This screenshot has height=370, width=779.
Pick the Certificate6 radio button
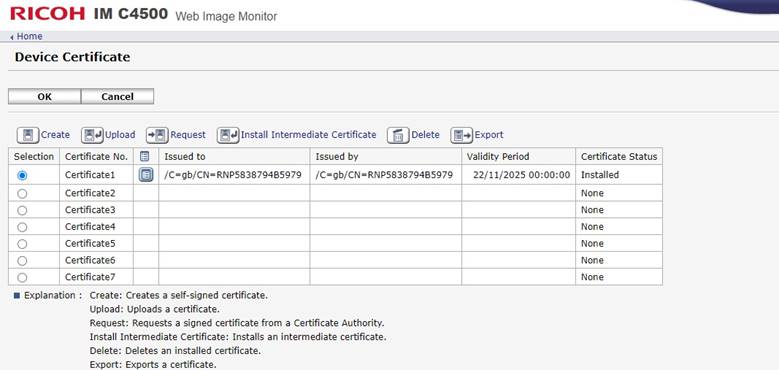click(22, 261)
